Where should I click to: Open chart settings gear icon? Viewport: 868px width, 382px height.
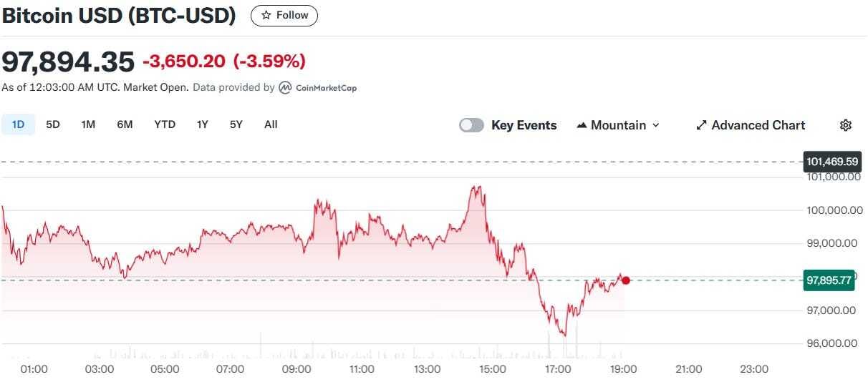pos(845,125)
